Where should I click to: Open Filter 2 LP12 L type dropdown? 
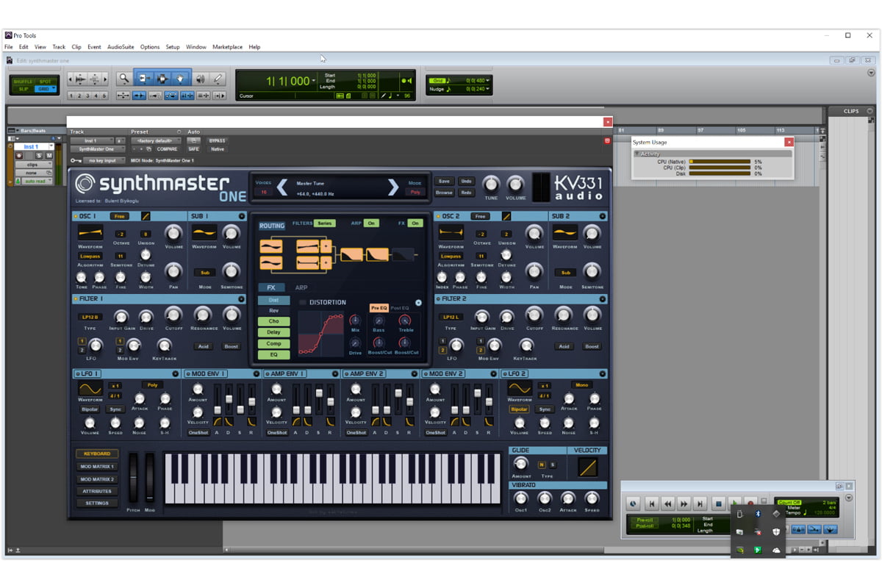[451, 317]
